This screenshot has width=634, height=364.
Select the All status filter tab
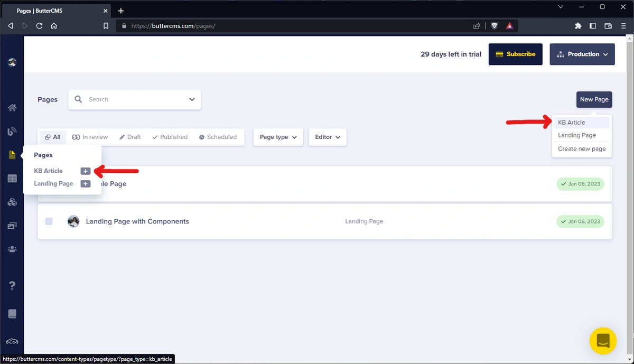tap(53, 137)
